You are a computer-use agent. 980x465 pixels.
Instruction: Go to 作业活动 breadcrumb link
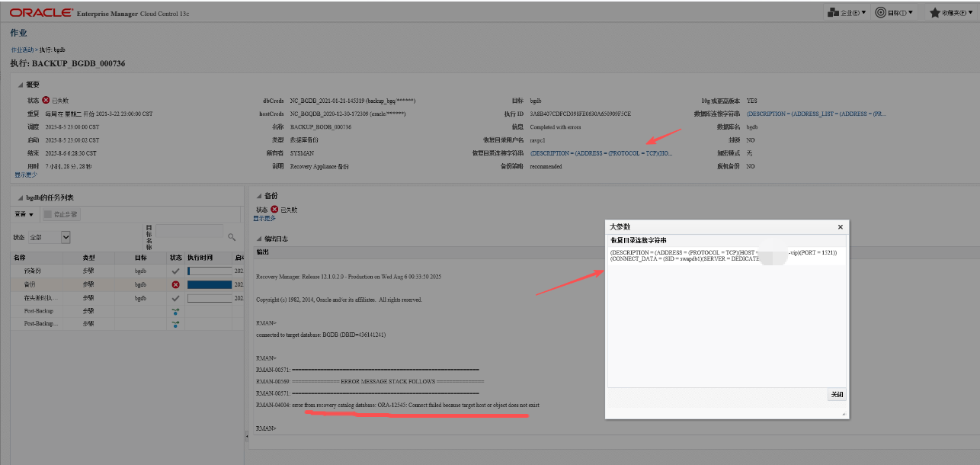(x=22, y=50)
